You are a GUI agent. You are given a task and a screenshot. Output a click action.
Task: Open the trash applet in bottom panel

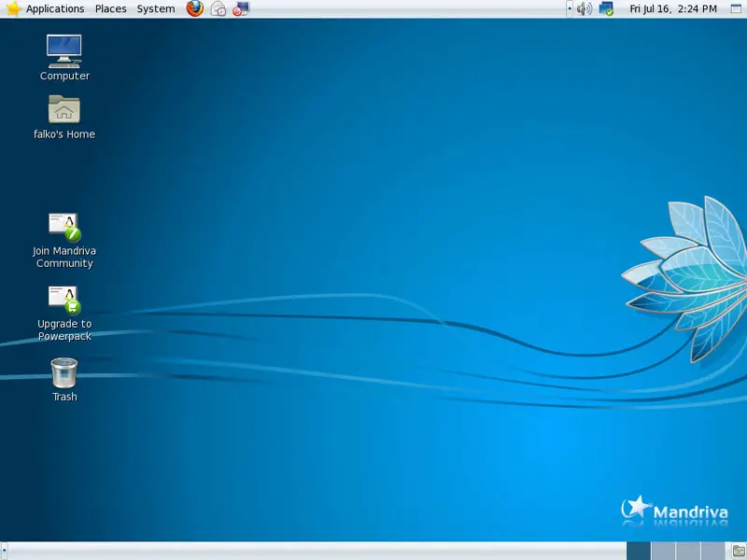click(x=738, y=552)
